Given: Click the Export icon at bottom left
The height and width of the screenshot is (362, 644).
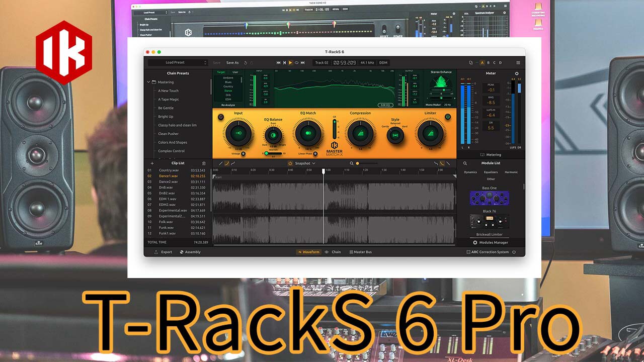Looking at the screenshot, I should (156, 252).
